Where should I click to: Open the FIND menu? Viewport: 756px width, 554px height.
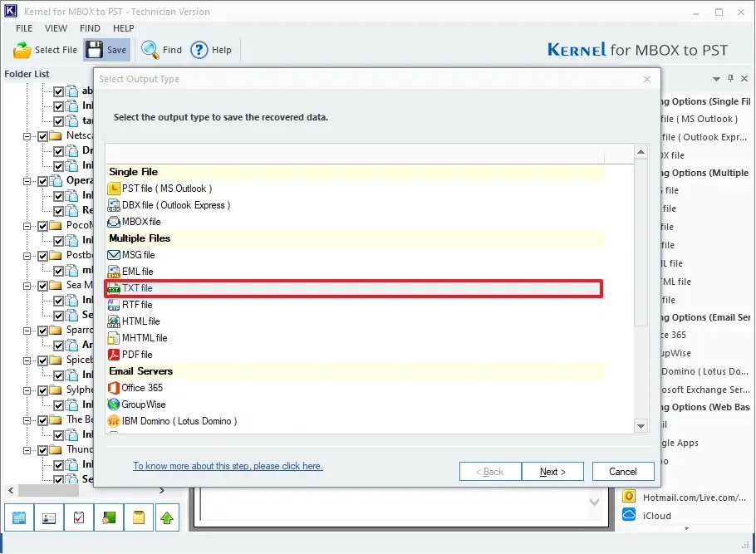click(90, 28)
